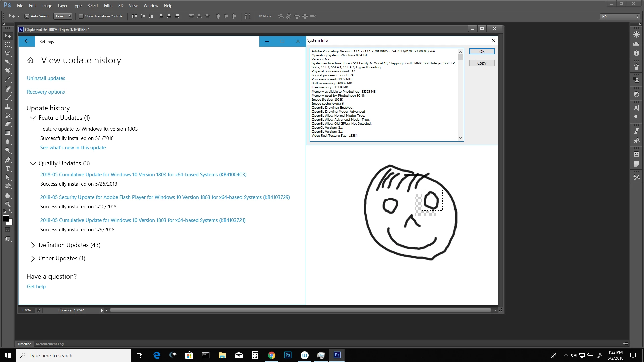
Task: Select the Zoom tool
Action: [x=8, y=204]
